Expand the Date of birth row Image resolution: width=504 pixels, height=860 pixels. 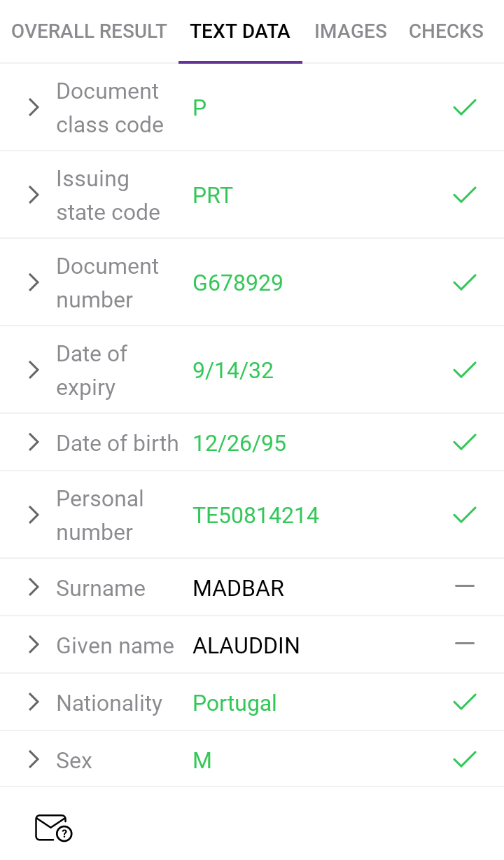(x=33, y=442)
